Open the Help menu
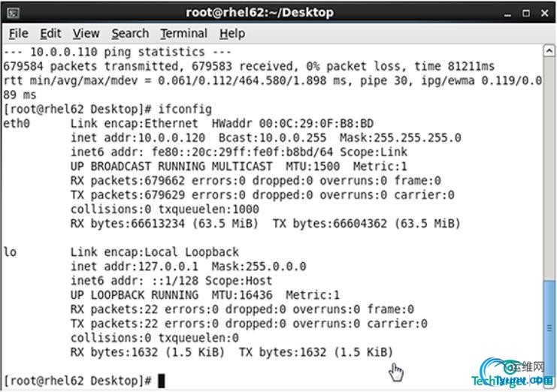The width and height of the screenshot is (557, 392). [x=232, y=33]
